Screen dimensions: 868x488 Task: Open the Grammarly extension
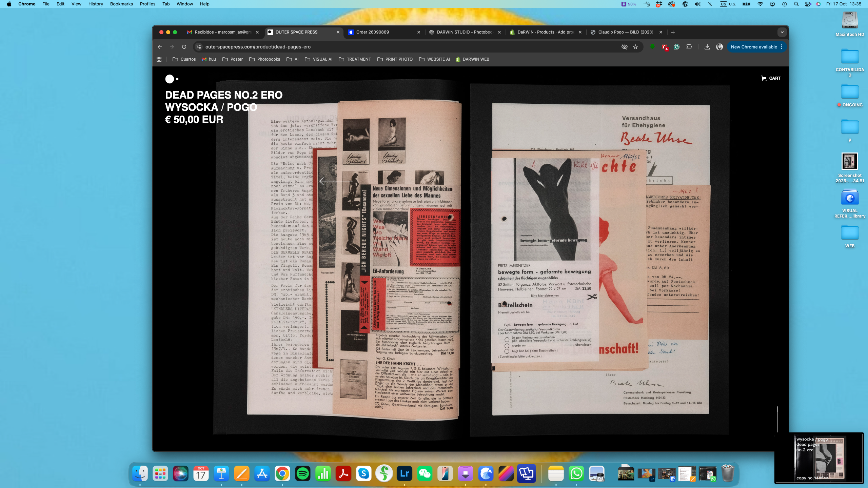coord(677,47)
